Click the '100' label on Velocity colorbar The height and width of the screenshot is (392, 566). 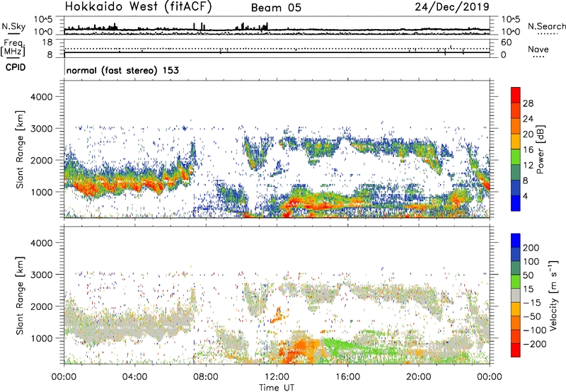pyautogui.click(x=531, y=261)
